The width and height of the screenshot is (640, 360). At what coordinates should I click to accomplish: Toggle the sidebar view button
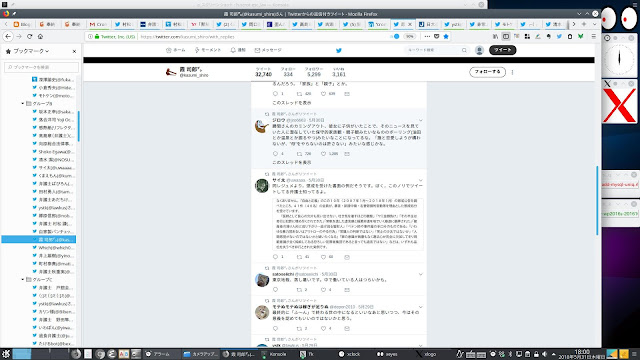tap(506, 36)
